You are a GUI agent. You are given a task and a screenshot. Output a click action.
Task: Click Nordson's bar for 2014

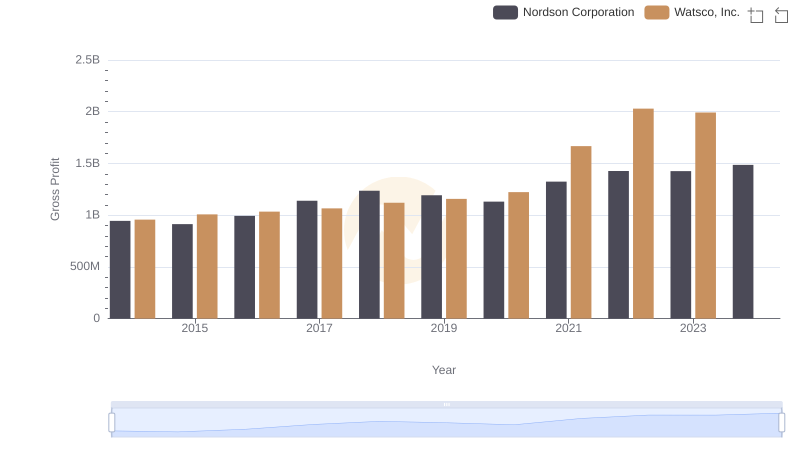click(x=120, y=270)
